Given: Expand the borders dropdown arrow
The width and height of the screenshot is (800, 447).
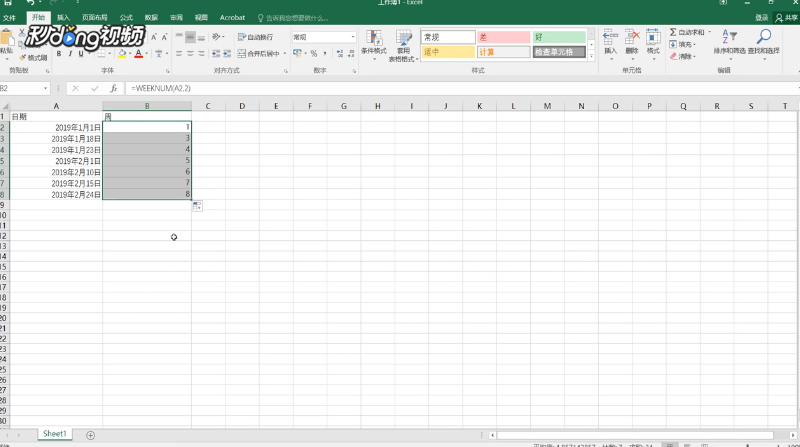Looking at the screenshot, I should click(109, 54).
